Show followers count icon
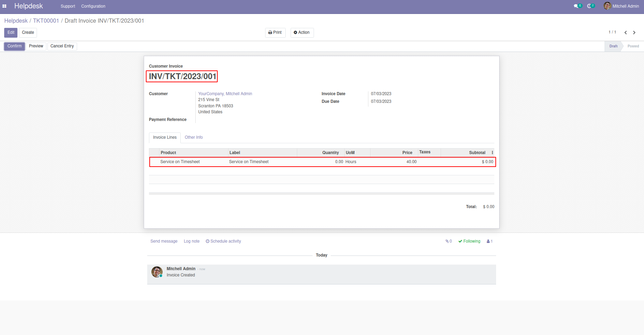Image resolution: width=644 pixels, height=335 pixels. pyautogui.click(x=489, y=241)
